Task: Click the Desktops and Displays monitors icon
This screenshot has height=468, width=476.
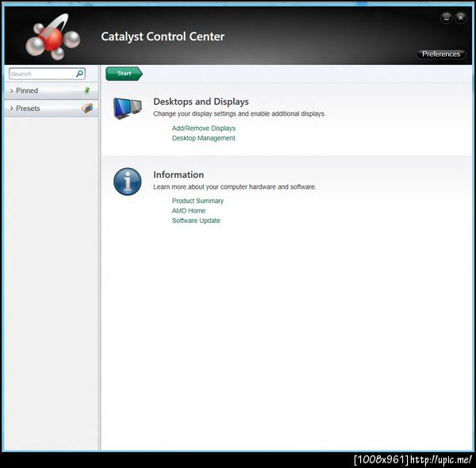Action: click(128, 109)
